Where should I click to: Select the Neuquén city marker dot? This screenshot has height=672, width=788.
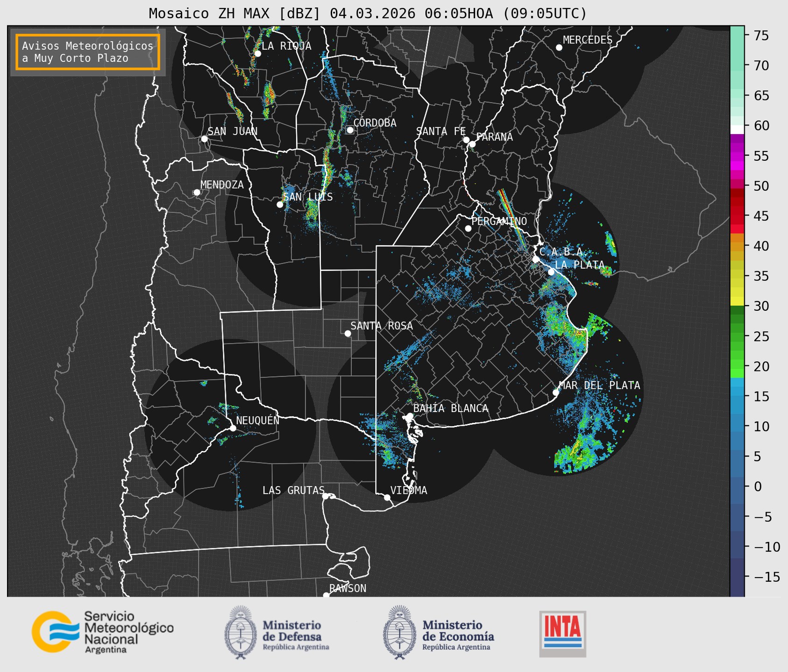coord(233,428)
